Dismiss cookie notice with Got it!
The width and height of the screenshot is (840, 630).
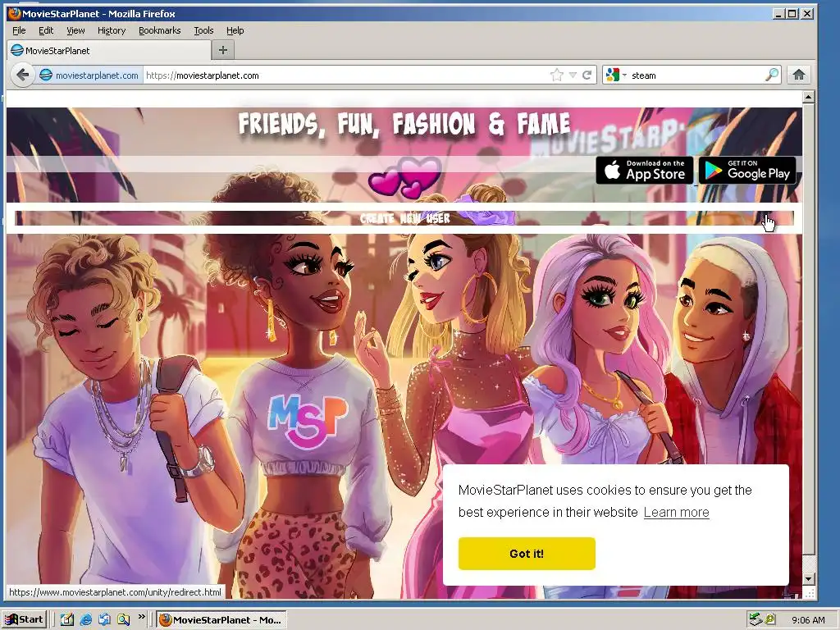527,554
